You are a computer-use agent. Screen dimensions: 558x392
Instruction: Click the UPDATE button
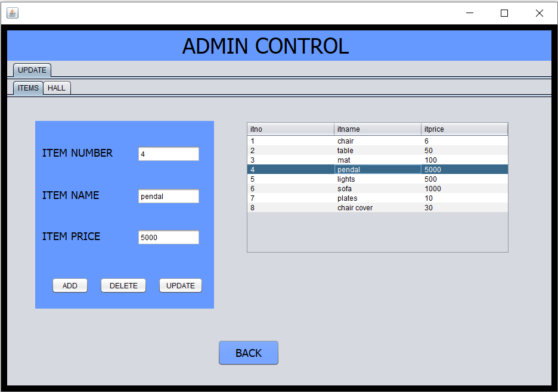180,285
